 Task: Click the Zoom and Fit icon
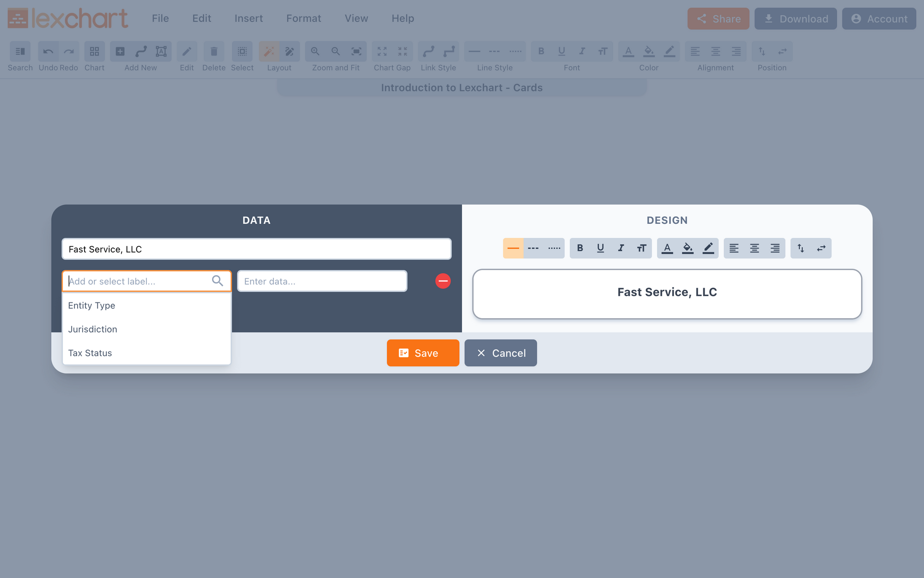357,51
